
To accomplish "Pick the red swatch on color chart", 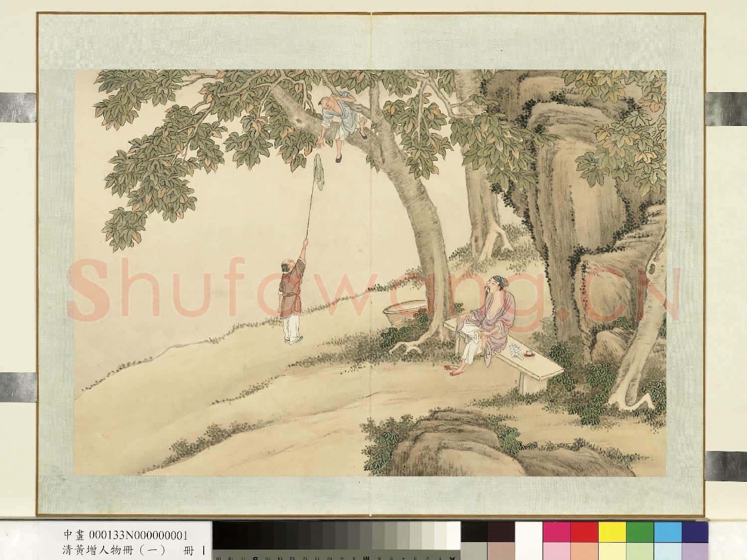I will (x=584, y=531).
